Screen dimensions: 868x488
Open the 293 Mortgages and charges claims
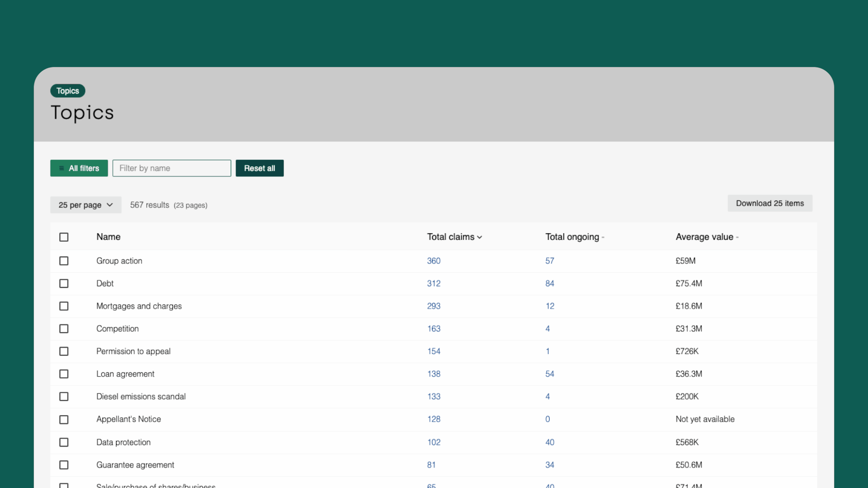tap(434, 306)
